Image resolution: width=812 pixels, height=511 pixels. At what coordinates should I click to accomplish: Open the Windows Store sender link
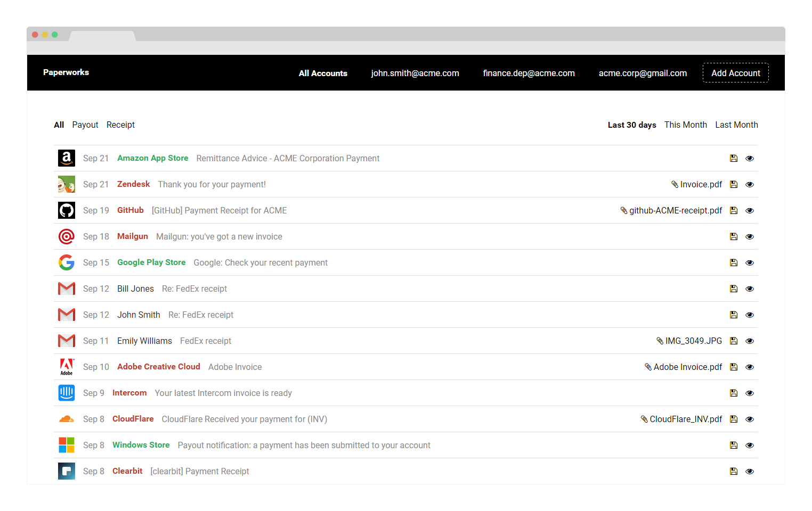click(x=141, y=445)
